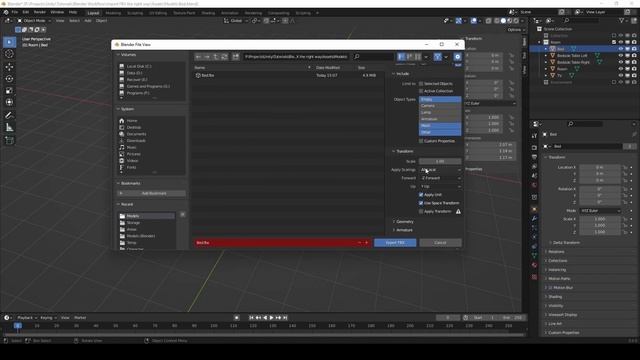Select the Transform tool in left toolbar
Screen dimensions: 640x360
9,102
